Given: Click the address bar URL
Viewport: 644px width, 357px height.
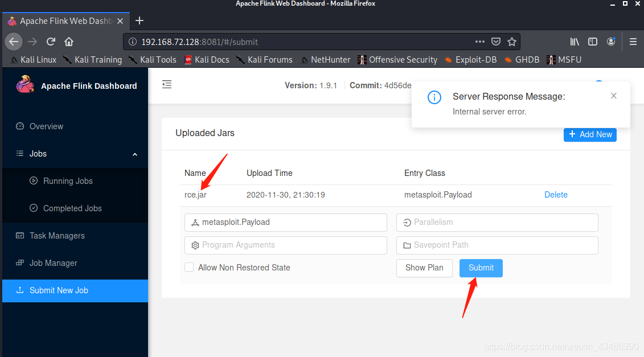Looking at the screenshot, I should [x=200, y=42].
